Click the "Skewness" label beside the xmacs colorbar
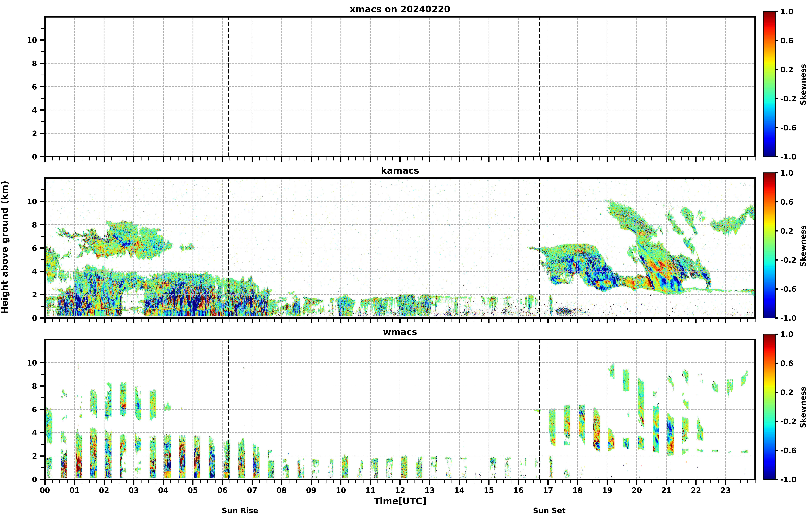Viewport: 812px width, 520px height. [803, 84]
